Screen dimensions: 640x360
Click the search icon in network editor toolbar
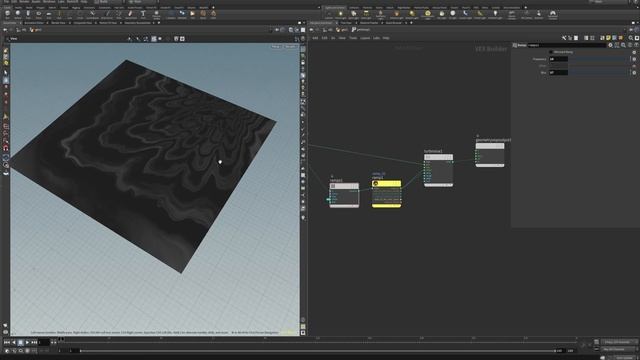tap(631, 38)
